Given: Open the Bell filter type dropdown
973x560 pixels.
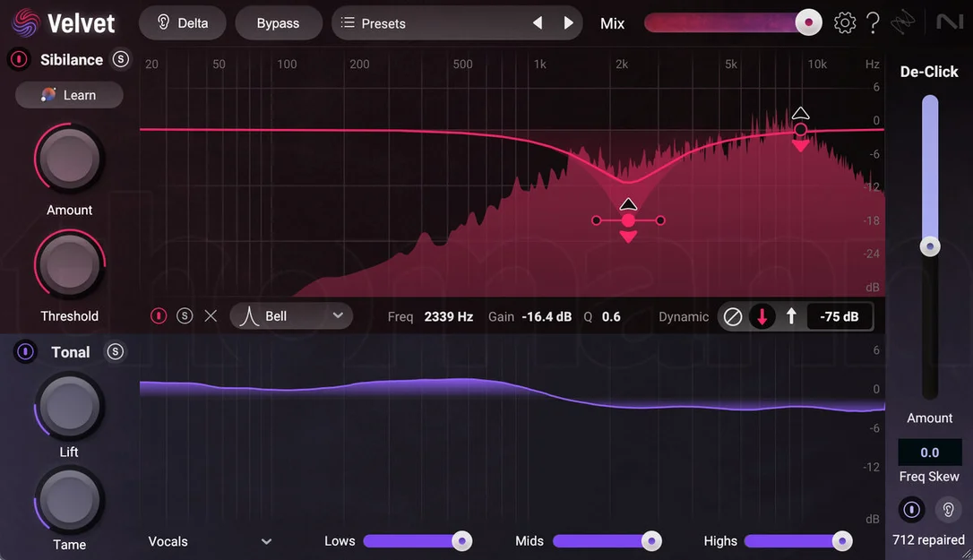Looking at the screenshot, I should tap(291, 316).
